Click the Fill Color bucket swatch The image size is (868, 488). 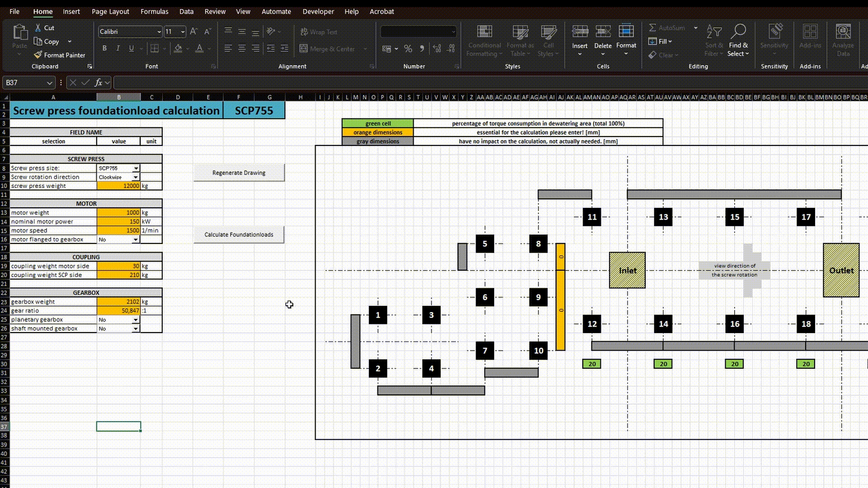(x=178, y=48)
